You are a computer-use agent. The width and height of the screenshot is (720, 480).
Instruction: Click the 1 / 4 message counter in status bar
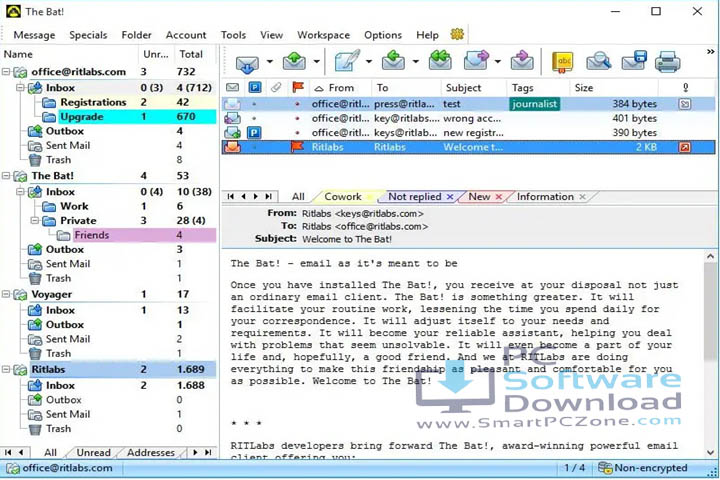(574, 468)
